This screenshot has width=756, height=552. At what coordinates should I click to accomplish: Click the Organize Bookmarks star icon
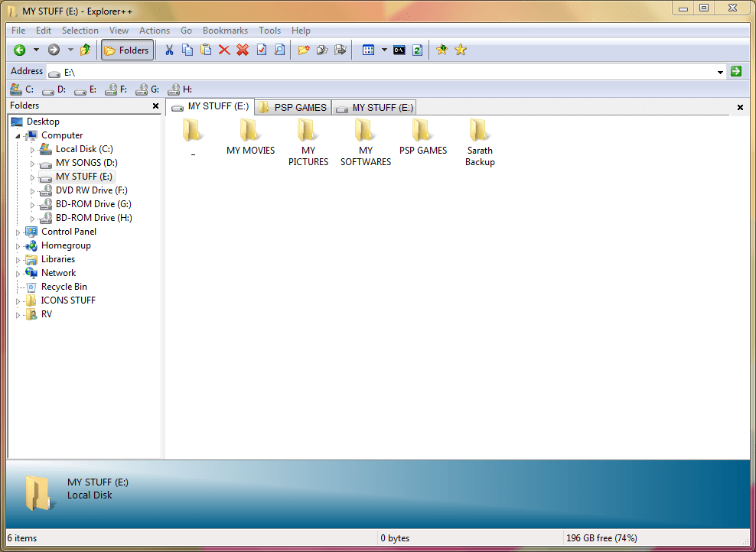[x=461, y=50]
